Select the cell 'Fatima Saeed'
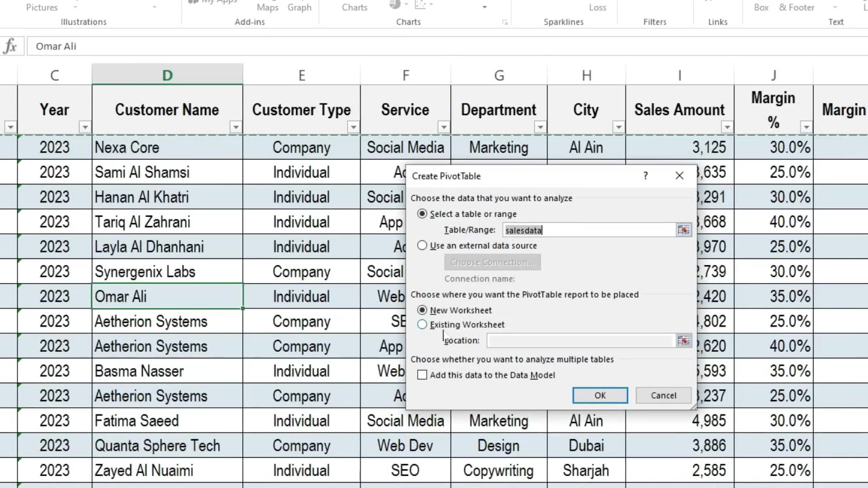 pos(167,421)
